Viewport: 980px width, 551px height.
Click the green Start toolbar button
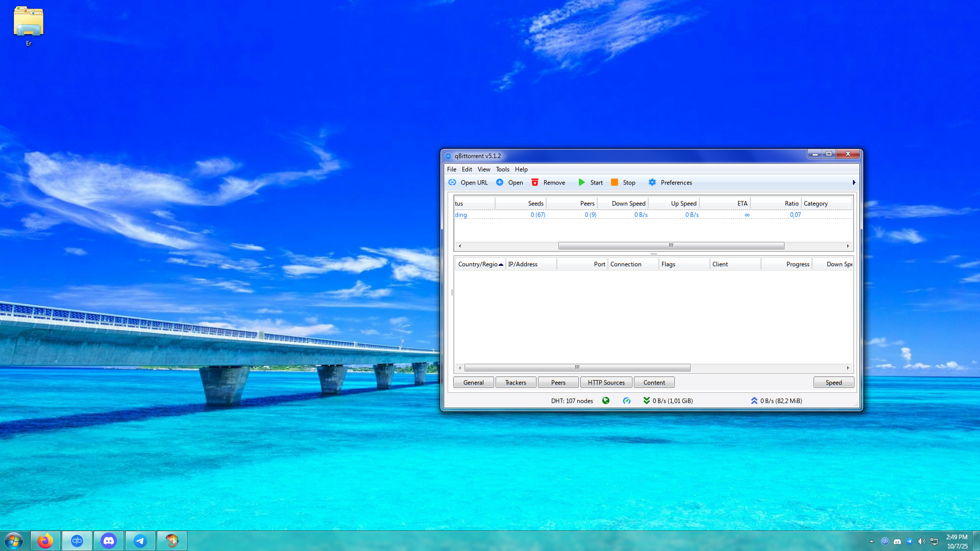[x=590, y=183]
